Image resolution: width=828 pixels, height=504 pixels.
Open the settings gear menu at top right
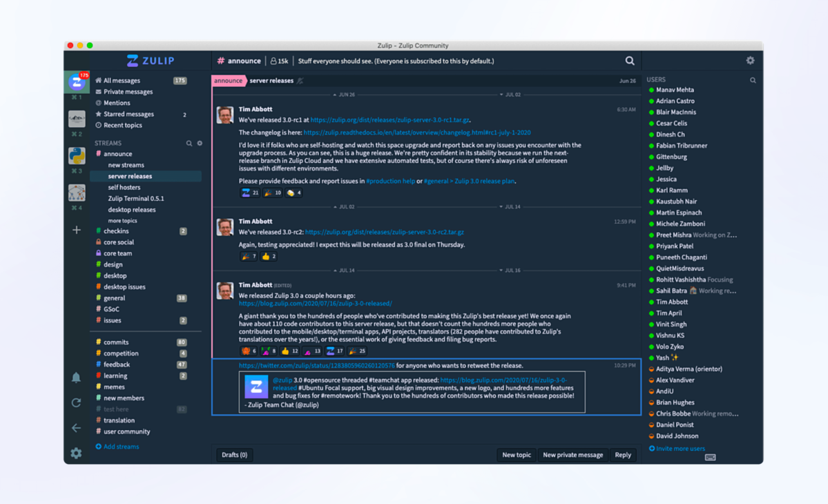(750, 61)
